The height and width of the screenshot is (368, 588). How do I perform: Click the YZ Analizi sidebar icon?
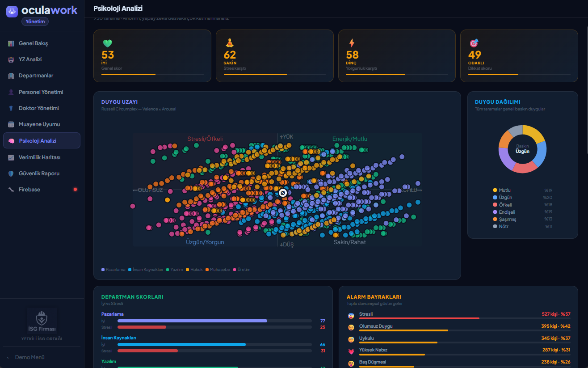pos(11,59)
